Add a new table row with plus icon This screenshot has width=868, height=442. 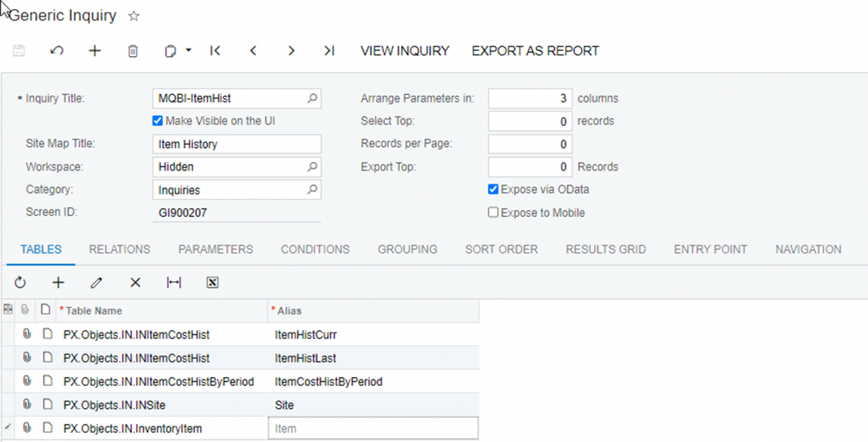[x=58, y=282]
